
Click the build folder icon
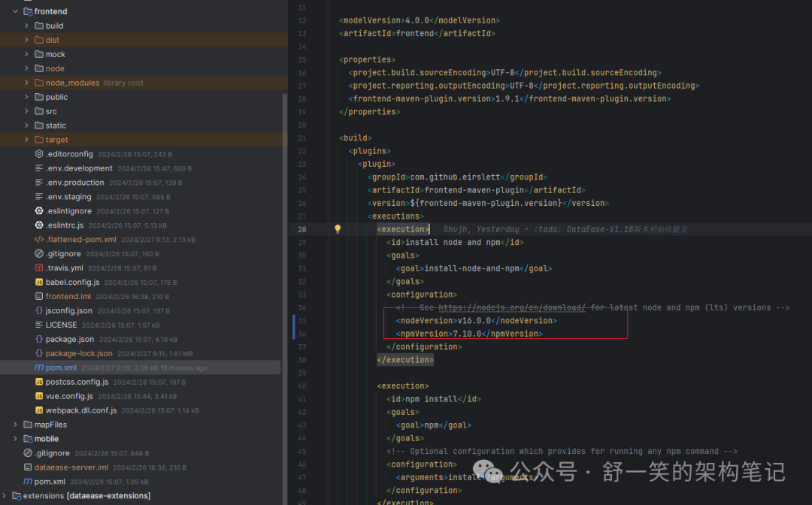coord(39,26)
